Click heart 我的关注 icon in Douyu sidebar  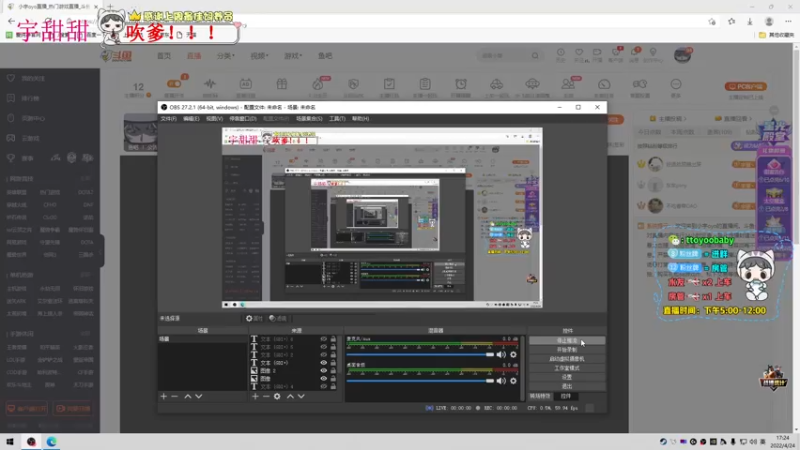click(x=11, y=78)
